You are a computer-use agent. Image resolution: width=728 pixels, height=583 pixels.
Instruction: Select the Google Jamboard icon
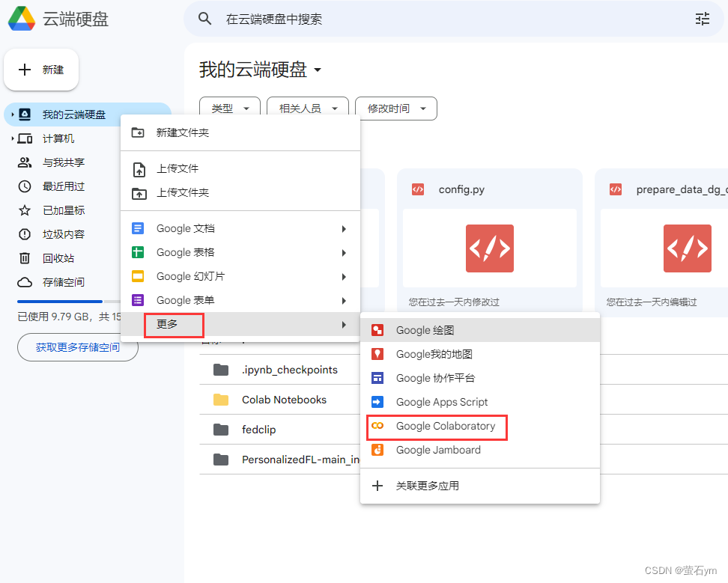click(377, 450)
